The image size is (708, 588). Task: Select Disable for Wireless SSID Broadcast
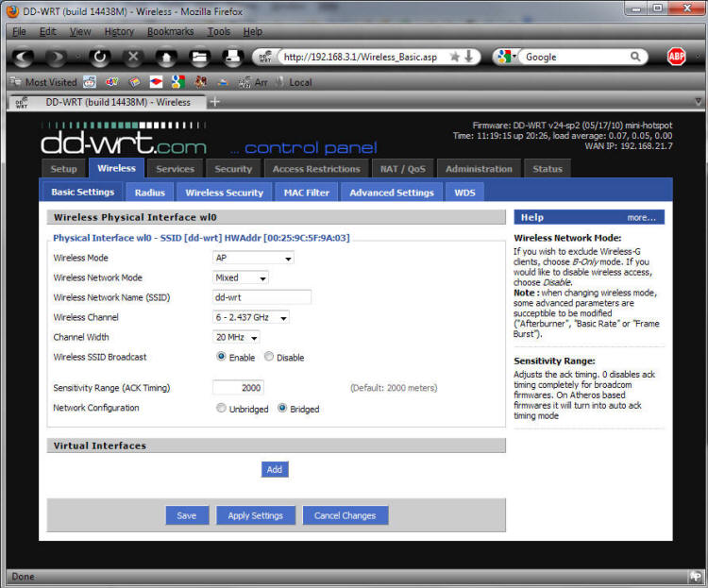coord(269,357)
